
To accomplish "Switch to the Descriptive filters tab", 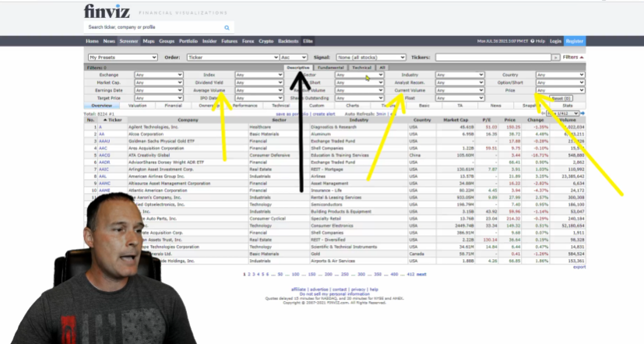I will (298, 68).
